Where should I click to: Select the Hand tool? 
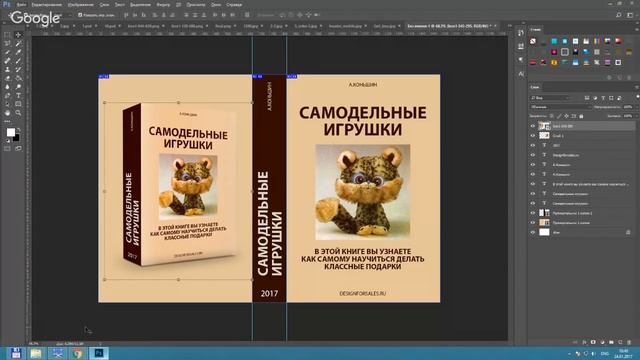(x=7, y=113)
